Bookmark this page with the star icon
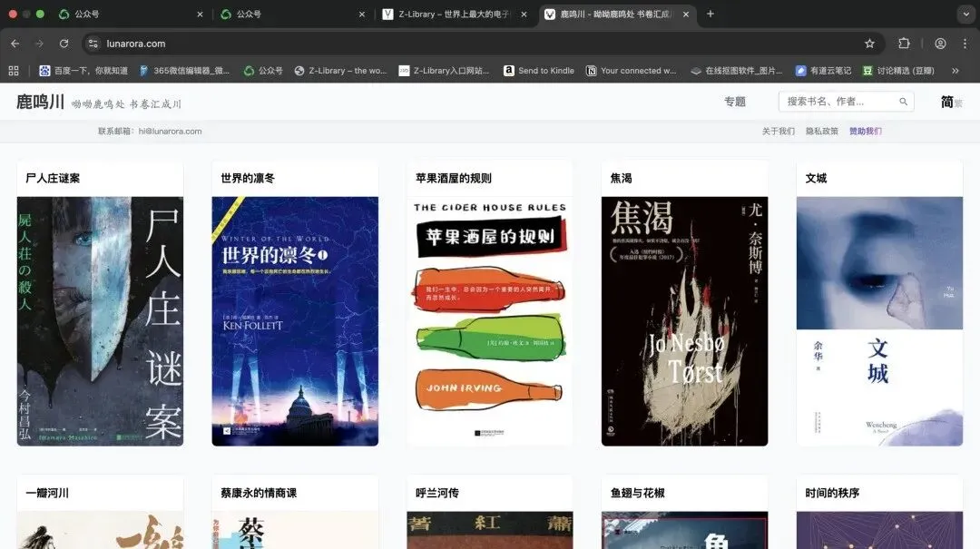 869,44
